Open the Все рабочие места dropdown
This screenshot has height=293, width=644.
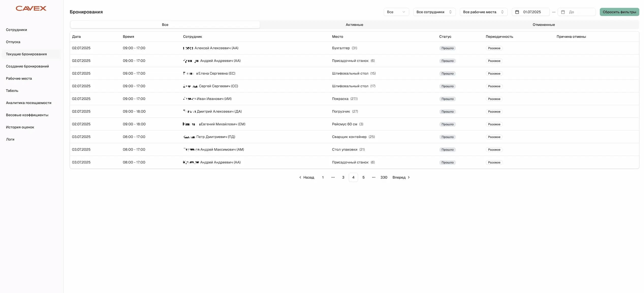point(483,12)
